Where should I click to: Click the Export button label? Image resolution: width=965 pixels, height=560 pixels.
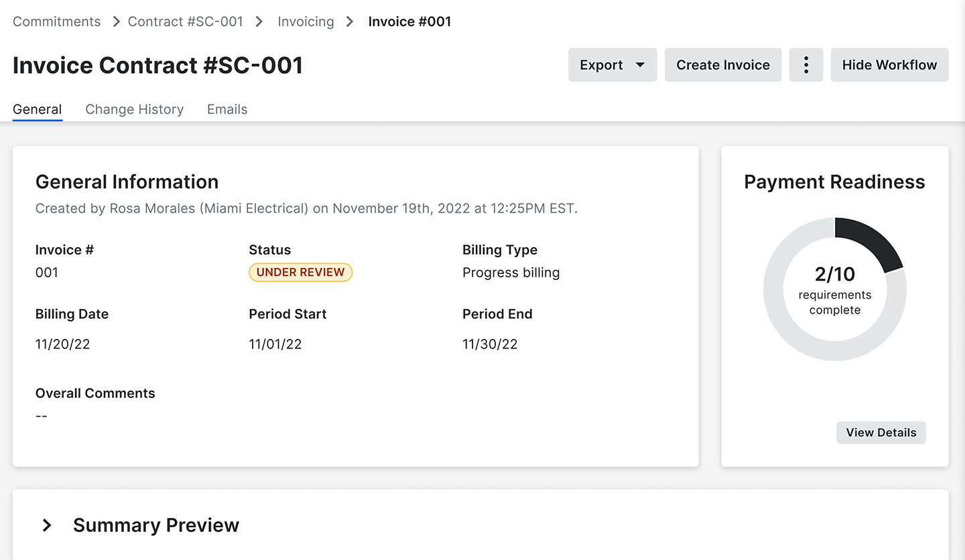point(601,65)
